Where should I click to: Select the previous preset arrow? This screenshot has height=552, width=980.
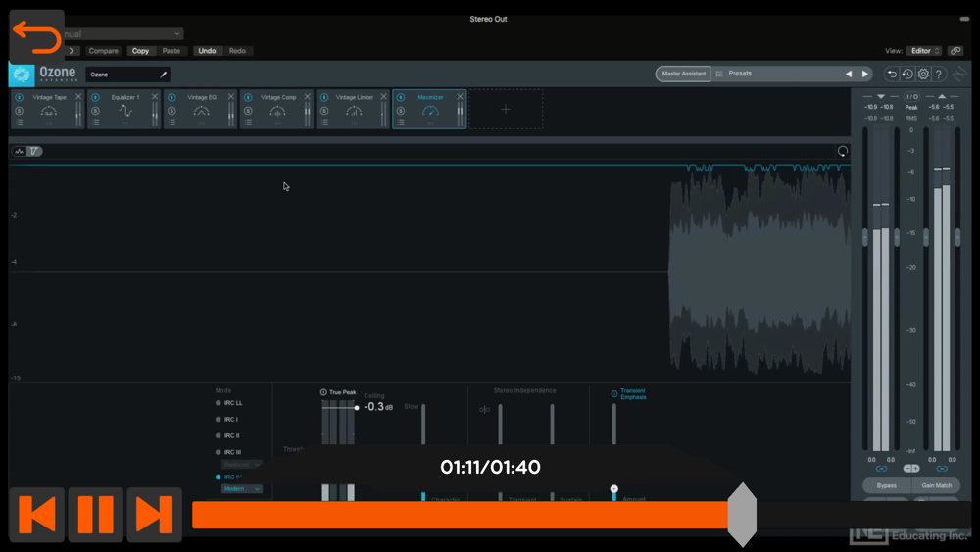point(849,74)
